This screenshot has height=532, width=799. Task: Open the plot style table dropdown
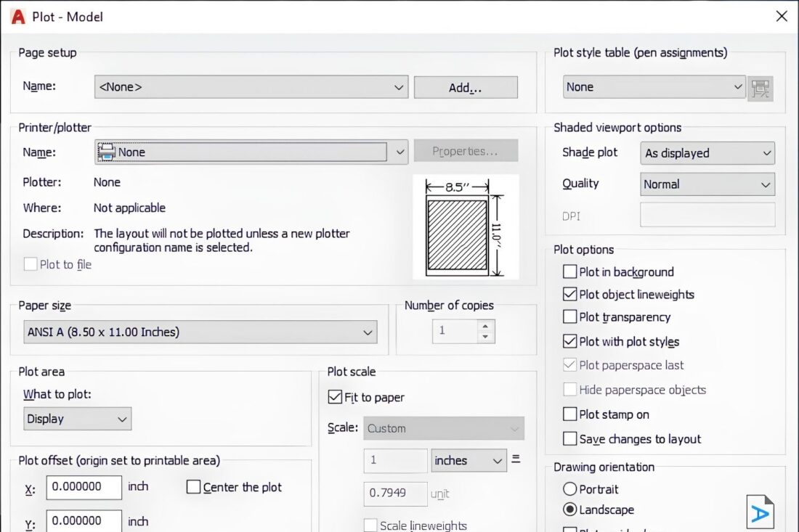coord(654,87)
